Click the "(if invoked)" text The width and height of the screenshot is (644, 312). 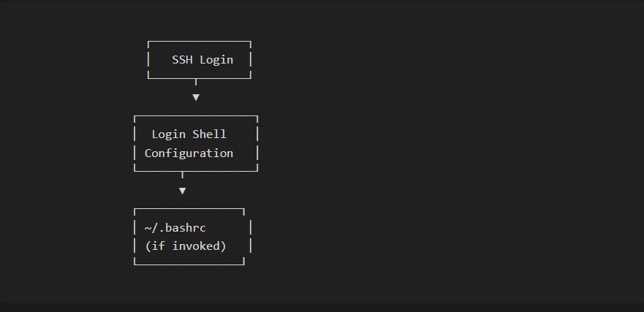point(186,246)
